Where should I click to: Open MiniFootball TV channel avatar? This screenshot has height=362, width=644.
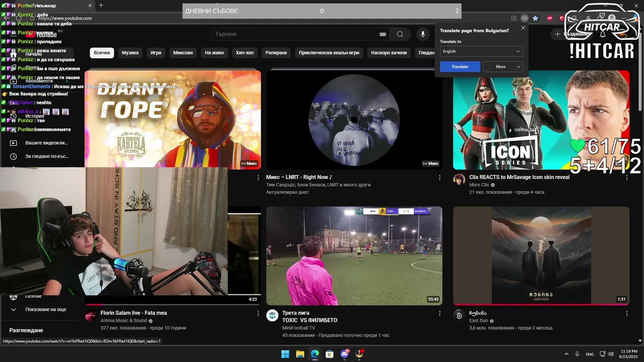(x=272, y=315)
